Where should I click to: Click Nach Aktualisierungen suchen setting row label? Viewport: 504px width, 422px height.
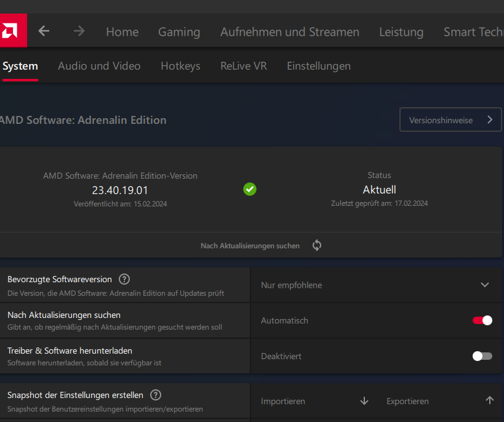(64, 315)
